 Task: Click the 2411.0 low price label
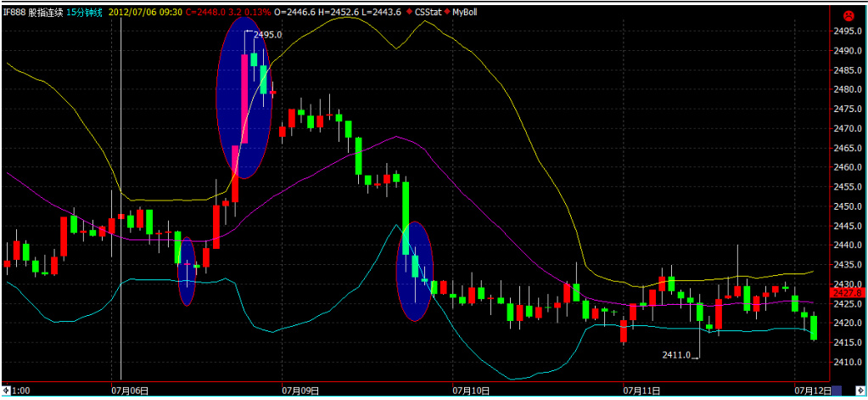(x=677, y=355)
